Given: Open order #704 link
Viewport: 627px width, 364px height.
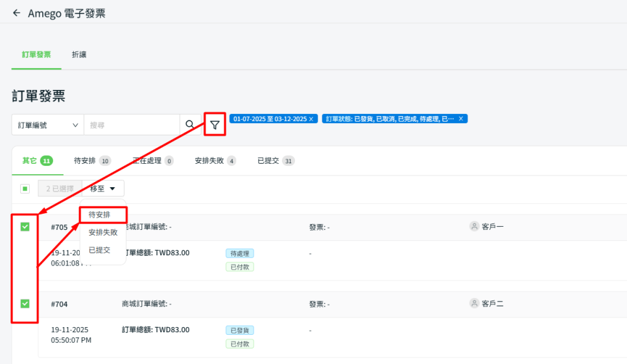Looking at the screenshot, I should (60, 304).
